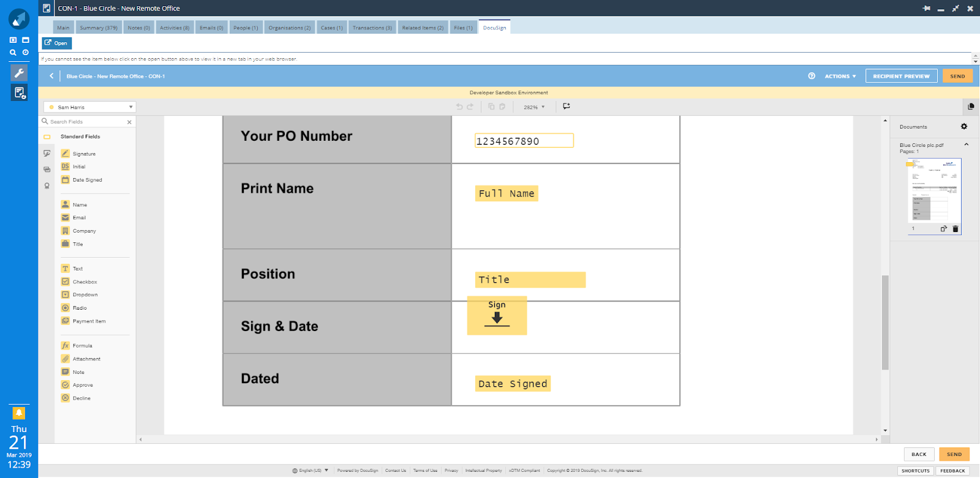Pick the Approve field tool

click(77, 385)
